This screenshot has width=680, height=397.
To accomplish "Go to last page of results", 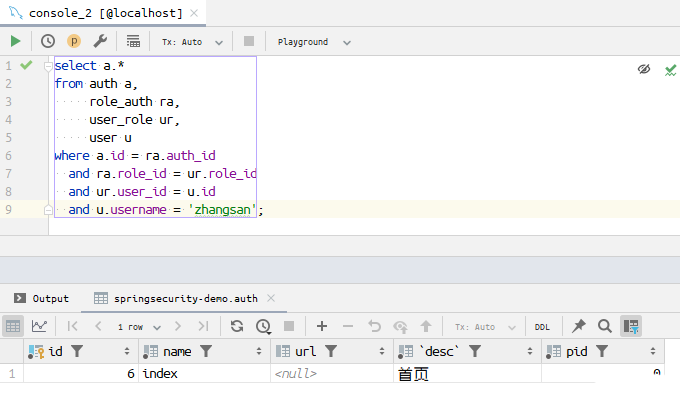I will (x=203, y=326).
